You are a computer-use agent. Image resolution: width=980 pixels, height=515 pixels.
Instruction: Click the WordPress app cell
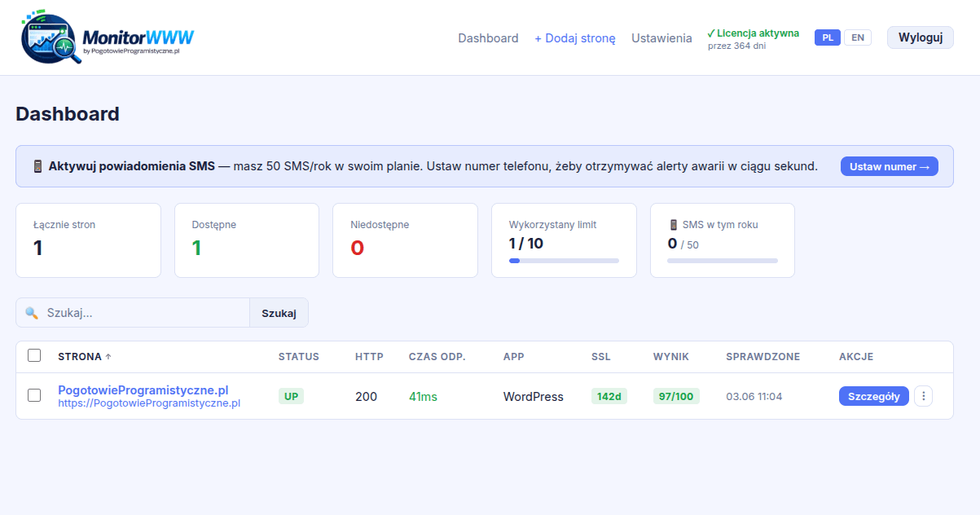click(x=534, y=397)
